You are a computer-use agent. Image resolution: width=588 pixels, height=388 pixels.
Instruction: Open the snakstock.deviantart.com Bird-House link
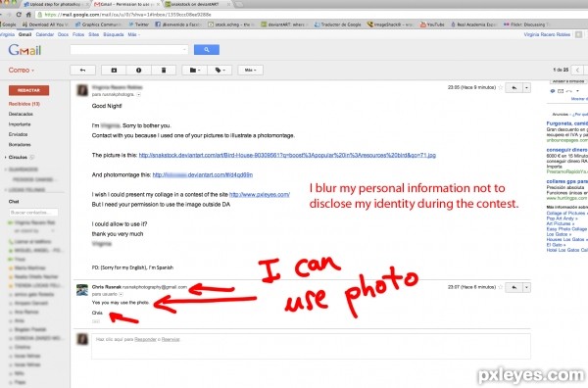(x=287, y=155)
